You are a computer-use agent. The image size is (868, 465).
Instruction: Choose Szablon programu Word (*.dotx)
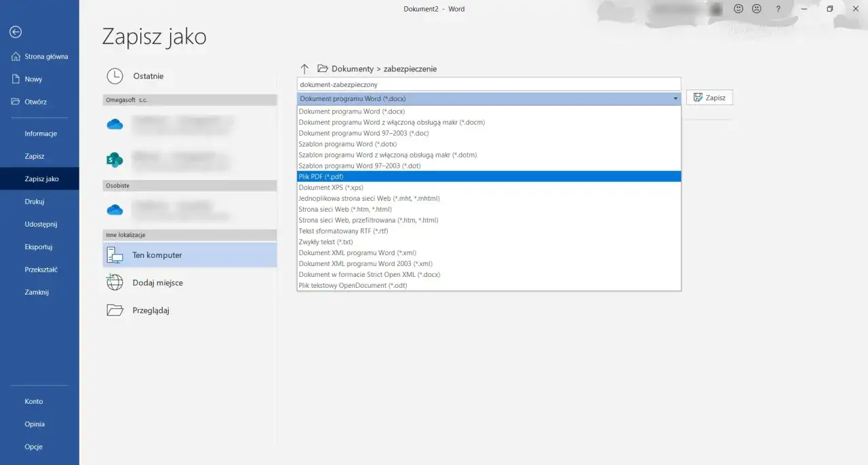click(488, 144)
